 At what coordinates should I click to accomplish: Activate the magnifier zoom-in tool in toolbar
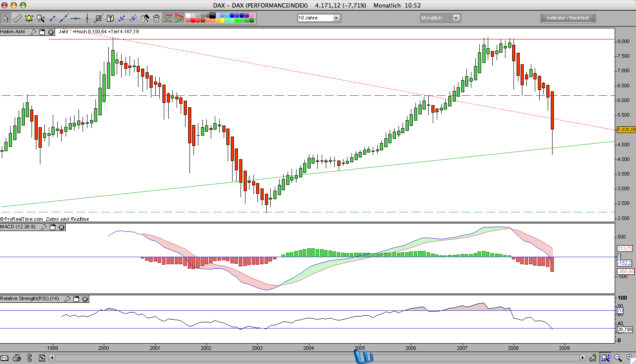click(41, 18)
